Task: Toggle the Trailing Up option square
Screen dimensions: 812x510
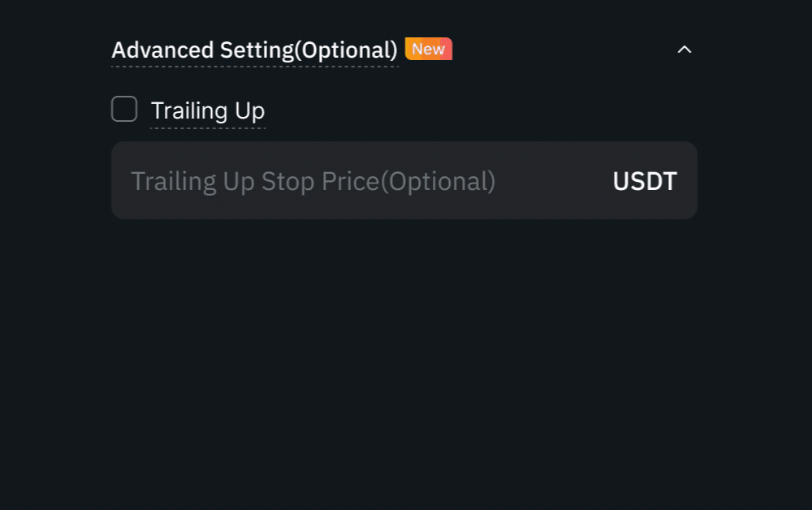Action: 124,109
